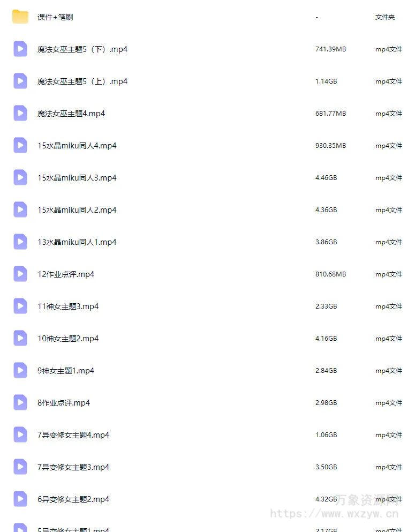Open file name 10神女主题2.mp4
The image size is (415, 532).
[68, 339]
